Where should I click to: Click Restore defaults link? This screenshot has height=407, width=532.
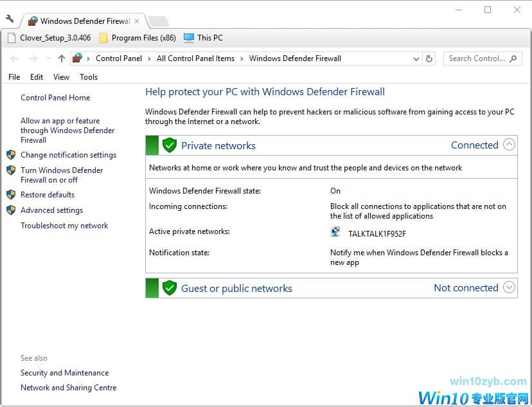click(x=48, y=195)
